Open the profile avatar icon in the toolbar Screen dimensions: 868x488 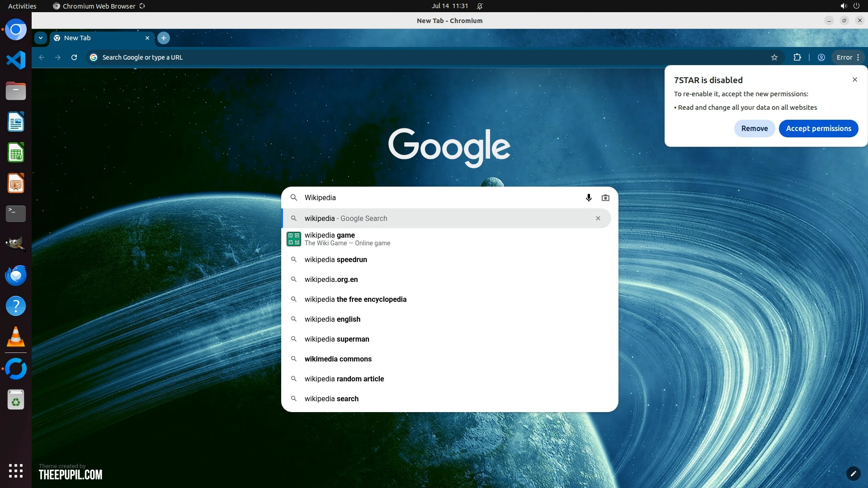pyautogui.click(x=821, y=57)
